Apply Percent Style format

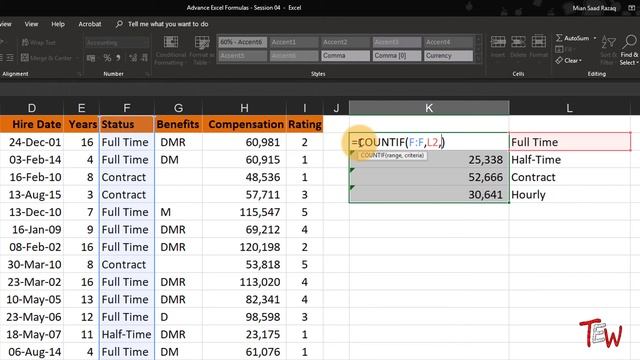tap(107, 58)
